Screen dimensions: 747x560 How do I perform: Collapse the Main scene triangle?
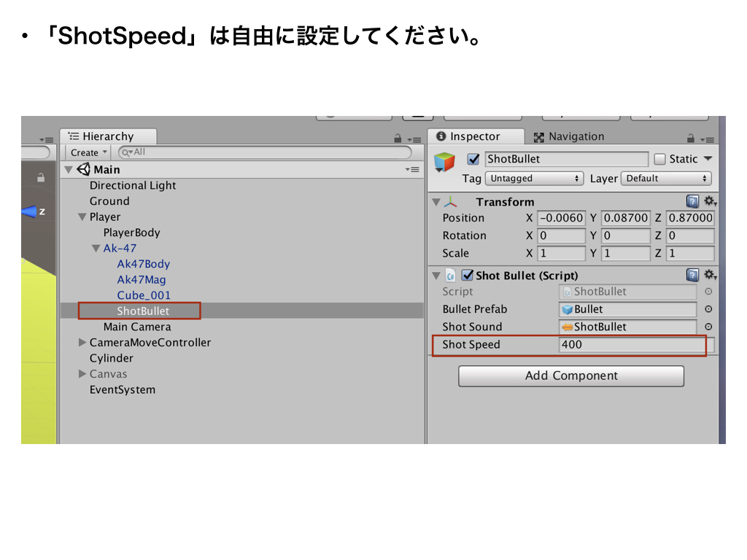(x=69, y=169)
